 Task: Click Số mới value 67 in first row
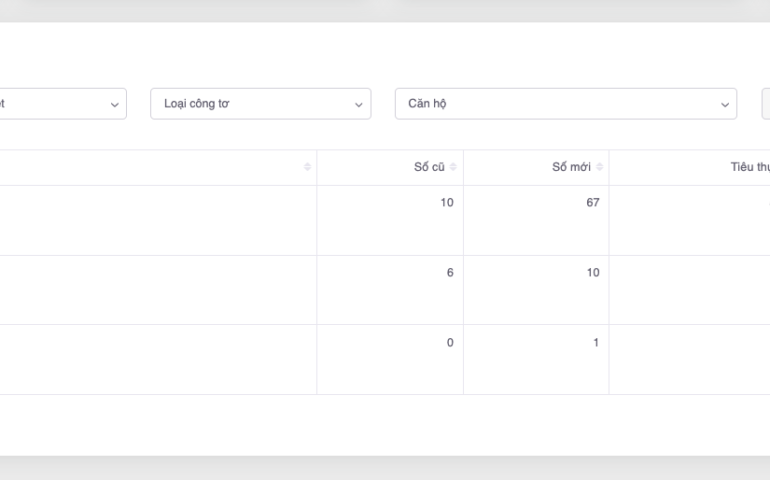593,202
